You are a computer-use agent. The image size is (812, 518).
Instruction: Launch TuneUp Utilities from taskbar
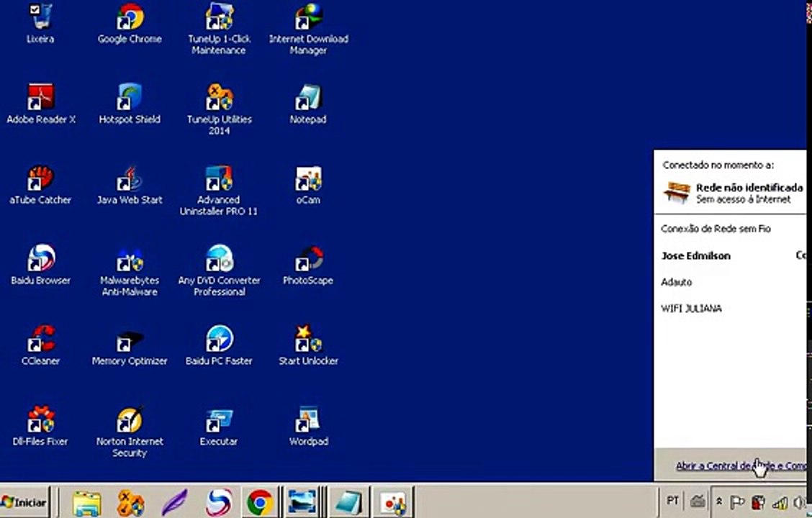130,502
